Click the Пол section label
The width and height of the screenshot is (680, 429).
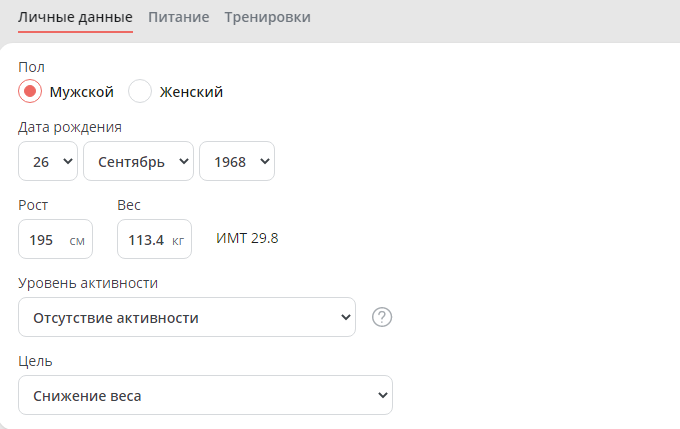coord(31,66)
